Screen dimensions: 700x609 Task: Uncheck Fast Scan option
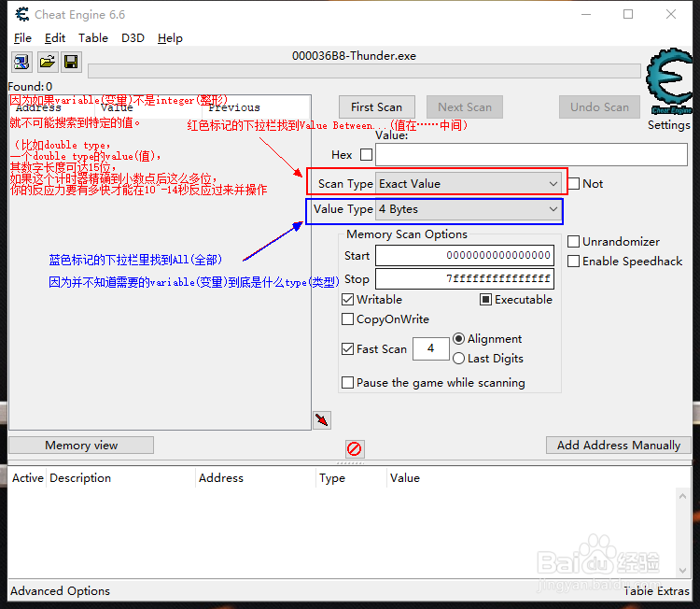[x=347, y=348]
